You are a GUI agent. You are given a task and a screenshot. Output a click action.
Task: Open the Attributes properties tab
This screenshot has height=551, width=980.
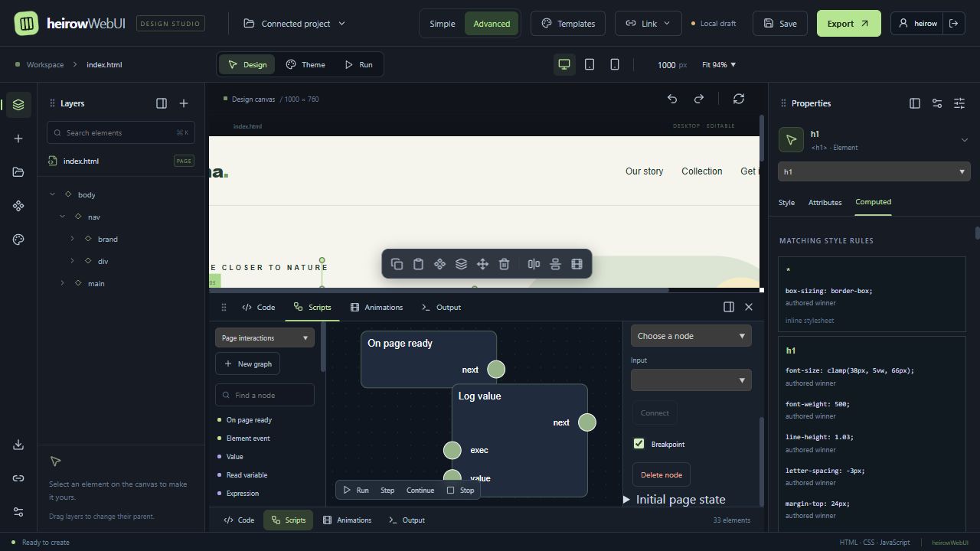pos(825,203)
